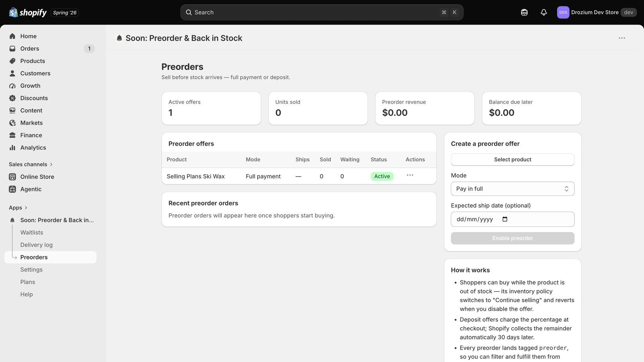Click the Spring '26 edition badge
The image size is (644, 362).
click(x=65, y=12)
